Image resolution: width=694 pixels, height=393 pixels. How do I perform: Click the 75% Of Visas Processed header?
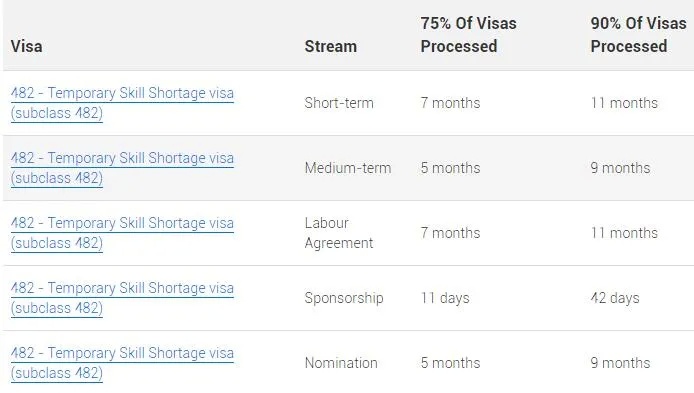[468, 35]
